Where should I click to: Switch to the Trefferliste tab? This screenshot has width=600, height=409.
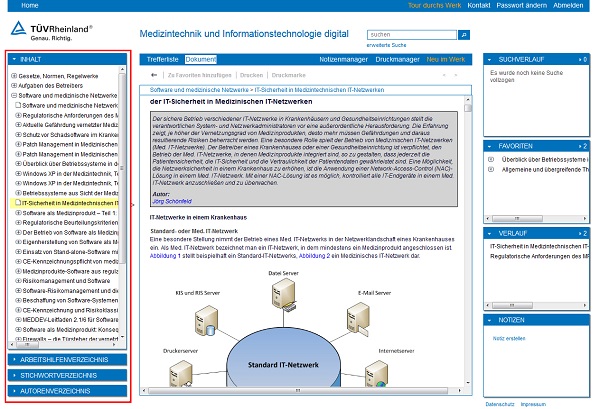(163, 59)
